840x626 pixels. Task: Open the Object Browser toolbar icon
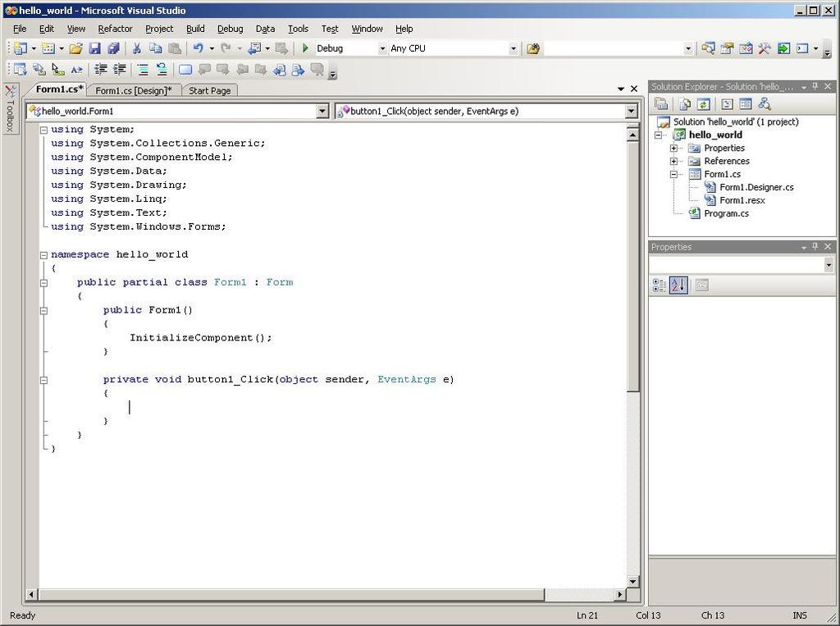pyautogui.click(x=746, y=48)
